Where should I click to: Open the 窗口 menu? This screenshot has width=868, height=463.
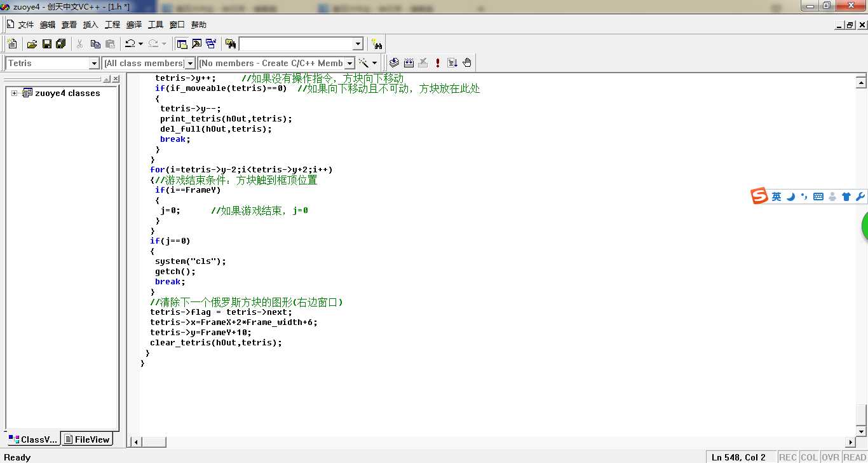click(177, 25)
